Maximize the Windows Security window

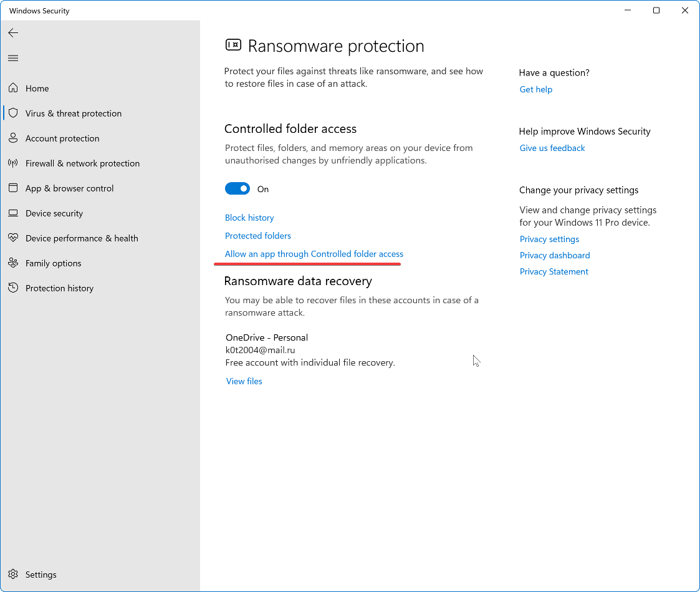[x=656, y=10]
